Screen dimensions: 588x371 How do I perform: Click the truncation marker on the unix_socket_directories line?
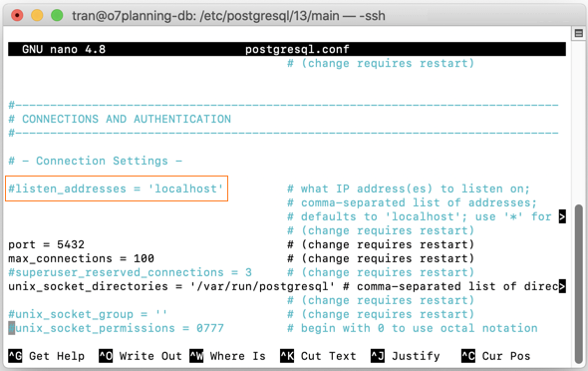tap(562, 286)
